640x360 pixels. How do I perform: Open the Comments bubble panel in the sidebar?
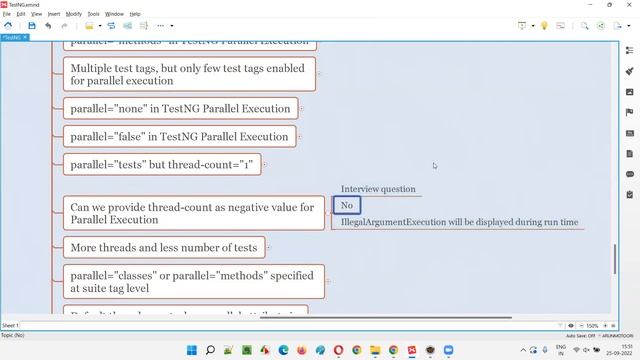coord(629,174)
